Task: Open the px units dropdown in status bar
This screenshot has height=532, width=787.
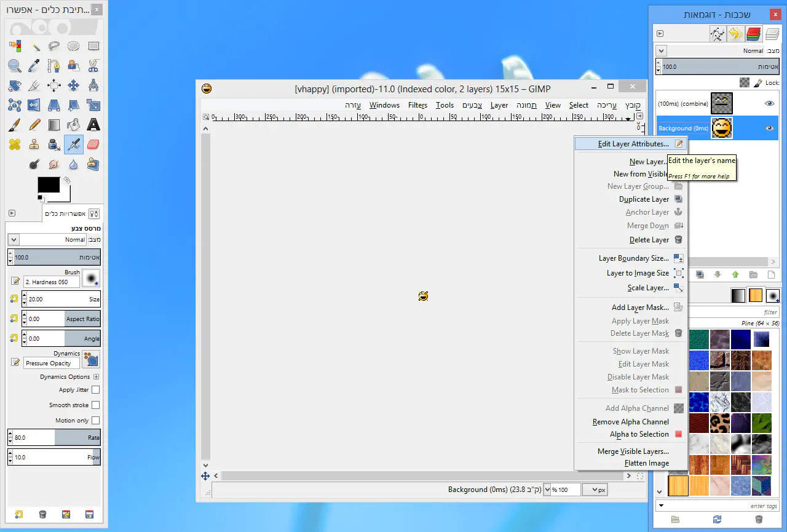Action: click(595, 490)
